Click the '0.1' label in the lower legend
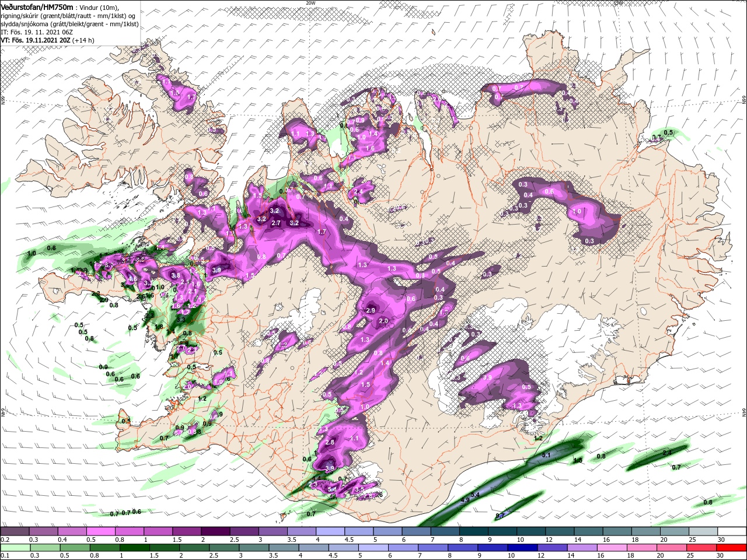Screen dimensions: 747x560 tap(5, 556)
